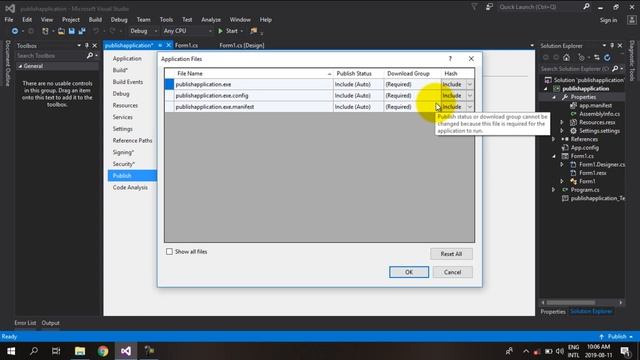
Task: Open the Output tab at bottom
Action: pyautogui.click(x=50, y=323)
